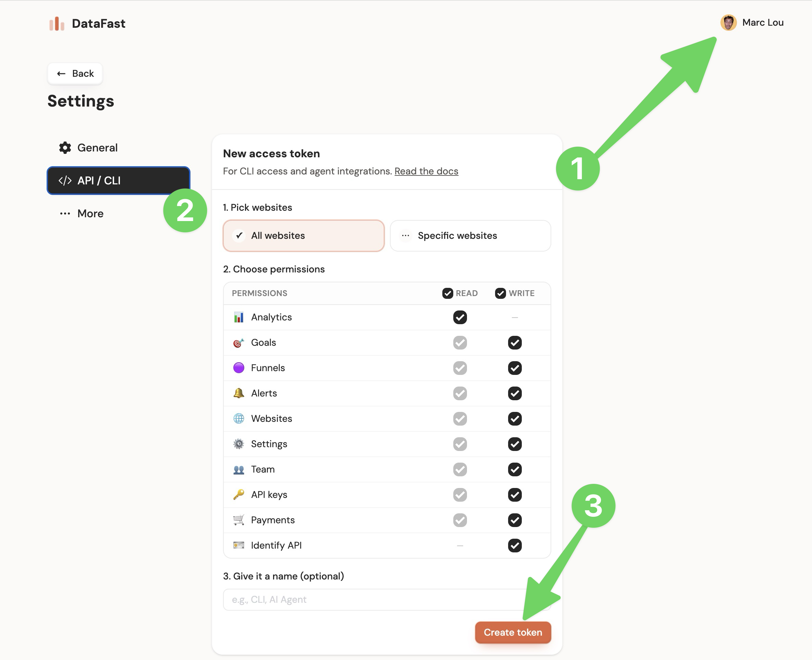Screen dimensions: 812x660
Task: Go back with the Back button
Action: tap(75, 73)
